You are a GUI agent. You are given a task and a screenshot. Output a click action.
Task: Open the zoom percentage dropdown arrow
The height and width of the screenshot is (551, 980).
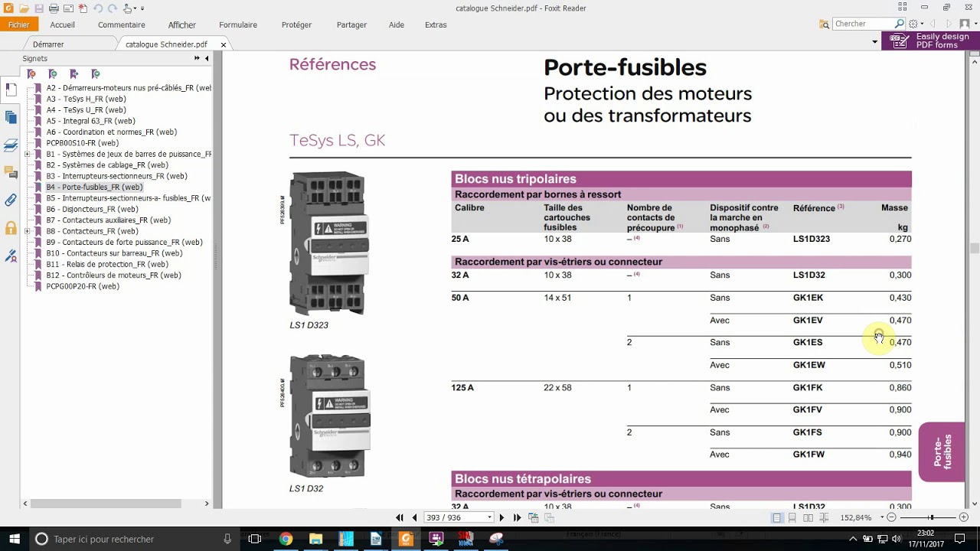pyautogui.click(x=881, y=518)
